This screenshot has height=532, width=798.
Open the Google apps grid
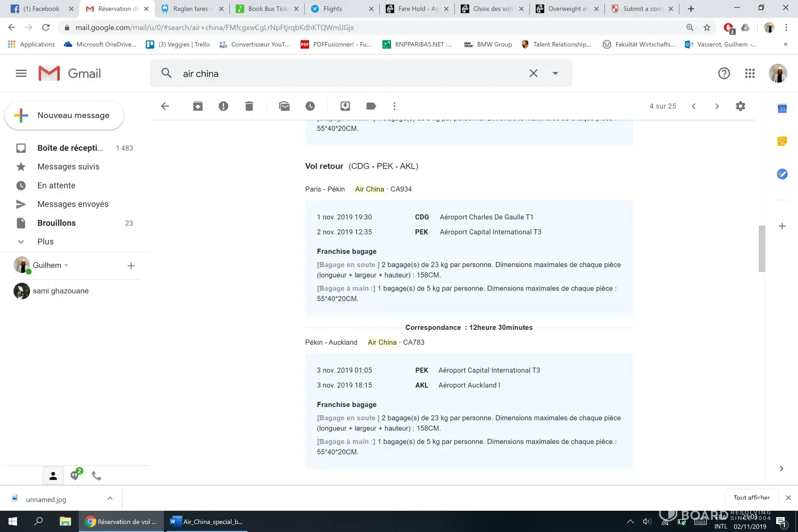pyautogui.click(x=750, y=73)
